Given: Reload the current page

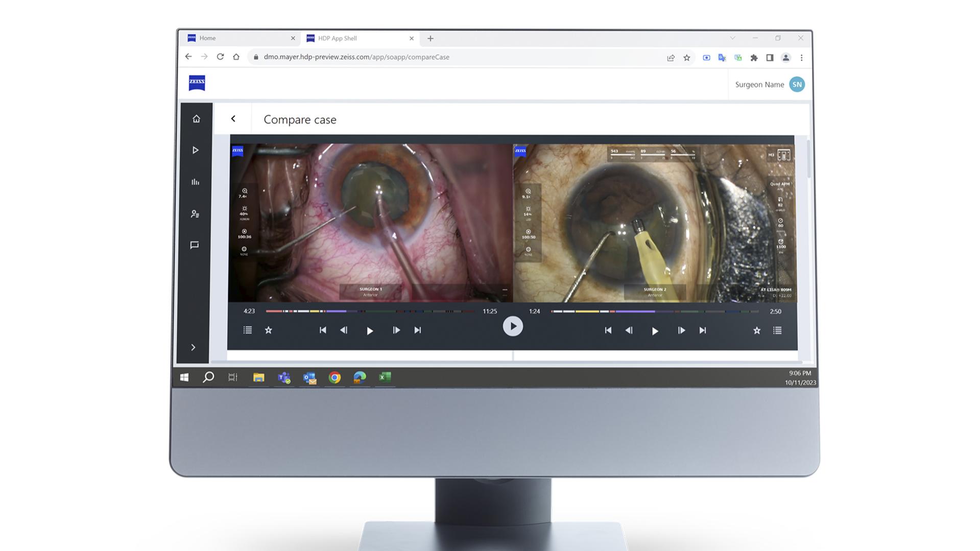Looking at the screenshot, I should 220,57.
